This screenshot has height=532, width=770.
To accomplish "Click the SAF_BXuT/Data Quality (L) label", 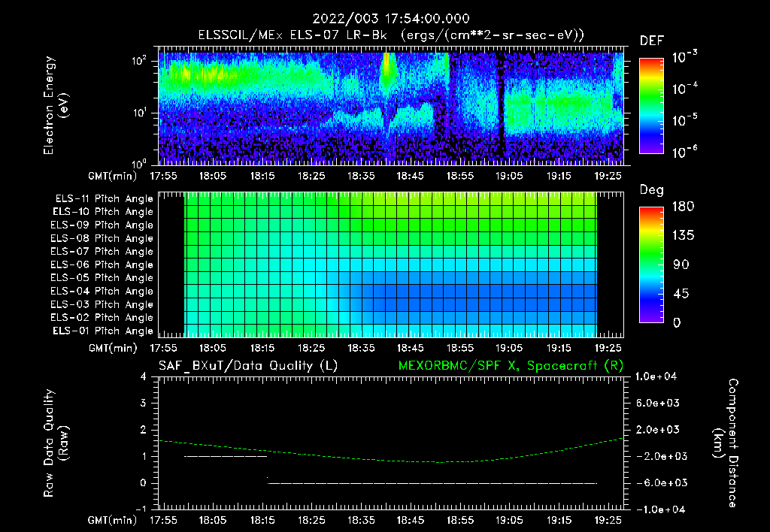I will pos(248,366).
